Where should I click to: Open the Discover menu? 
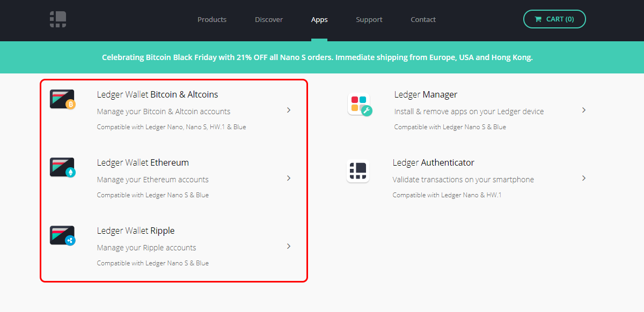[269, 19]
